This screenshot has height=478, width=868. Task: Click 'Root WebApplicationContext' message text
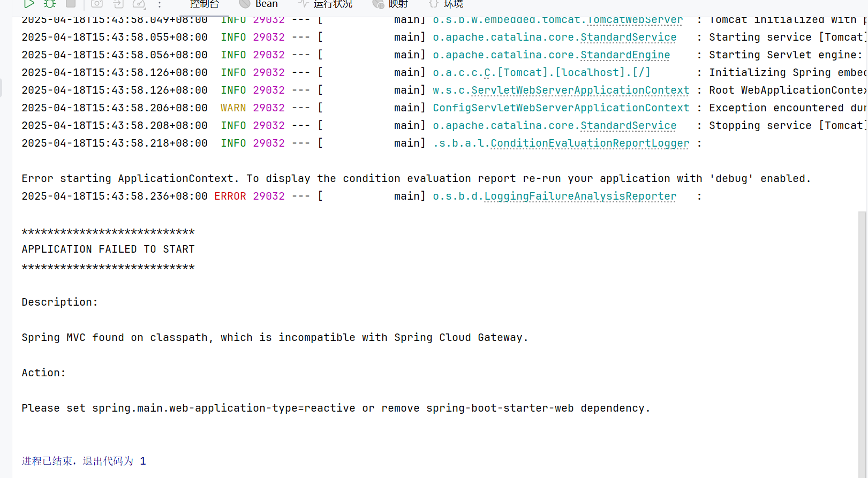click(788, 90)
